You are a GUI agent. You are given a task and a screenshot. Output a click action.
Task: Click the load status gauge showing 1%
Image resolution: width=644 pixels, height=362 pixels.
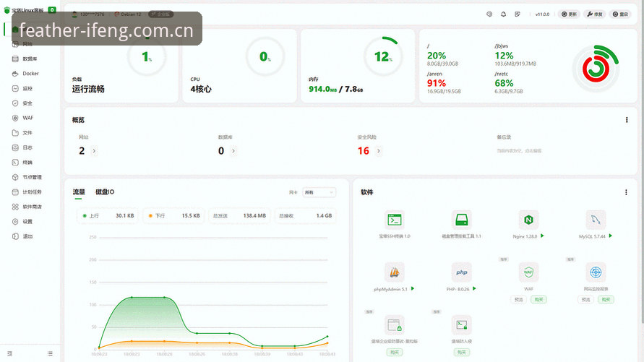point(147,56)
